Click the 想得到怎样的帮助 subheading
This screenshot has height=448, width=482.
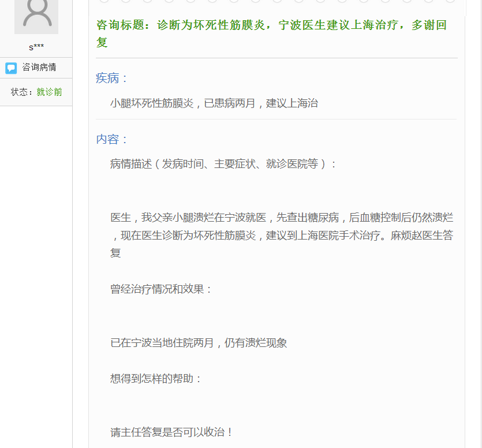click(x=156, y=379)
